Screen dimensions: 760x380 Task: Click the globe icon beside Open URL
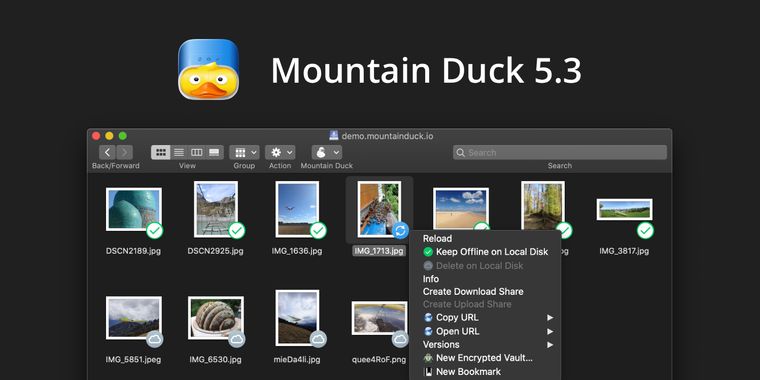(428, 332)
